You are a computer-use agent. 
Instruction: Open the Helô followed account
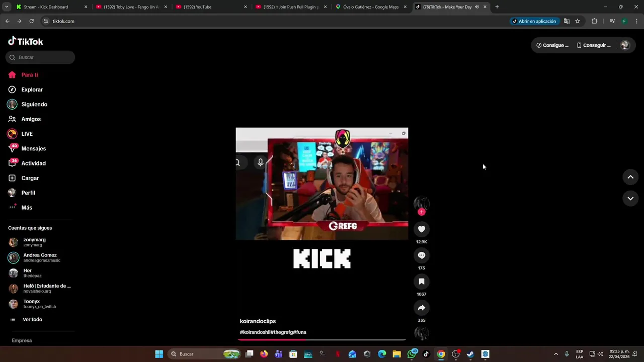tap(39, 289)
